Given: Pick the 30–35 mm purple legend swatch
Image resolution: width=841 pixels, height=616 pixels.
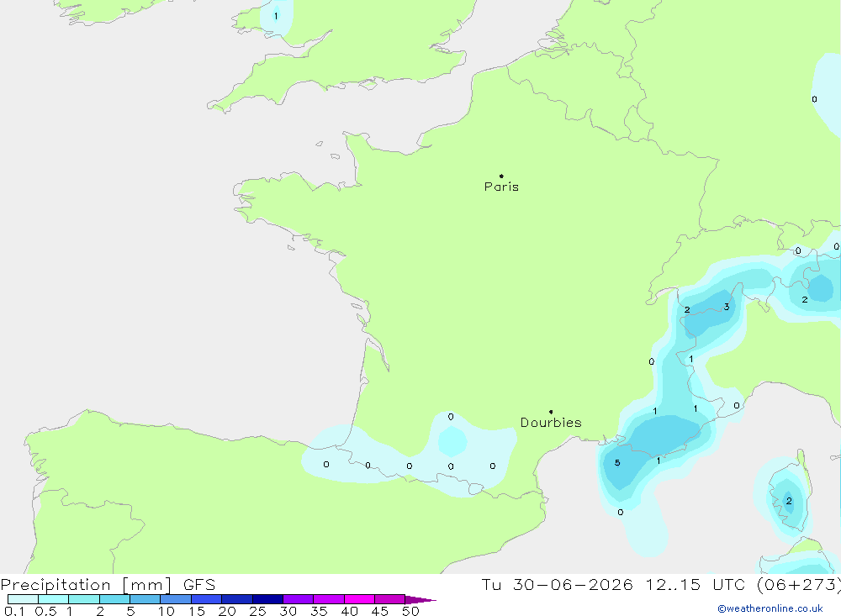Looking at the screenshot, I should point(299,599).
